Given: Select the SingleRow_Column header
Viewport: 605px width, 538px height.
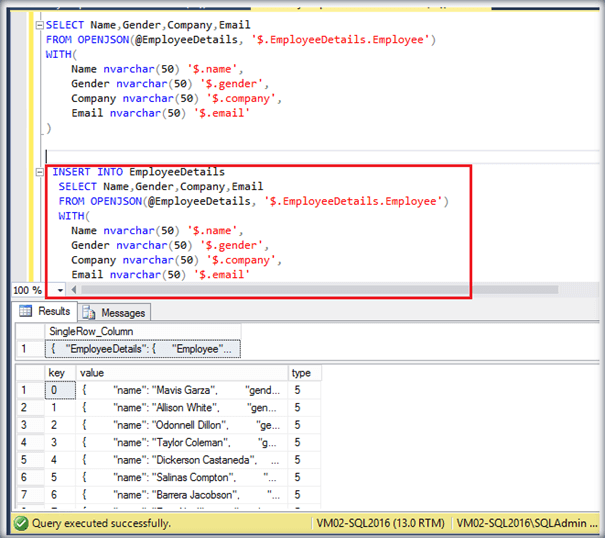Looking at the screenshot, I should click(143, 332).
